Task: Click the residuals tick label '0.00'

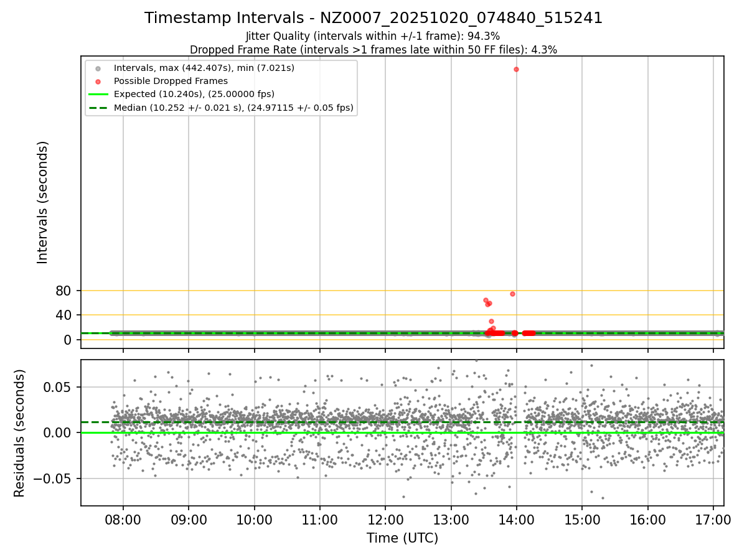Action: [59, 432]
